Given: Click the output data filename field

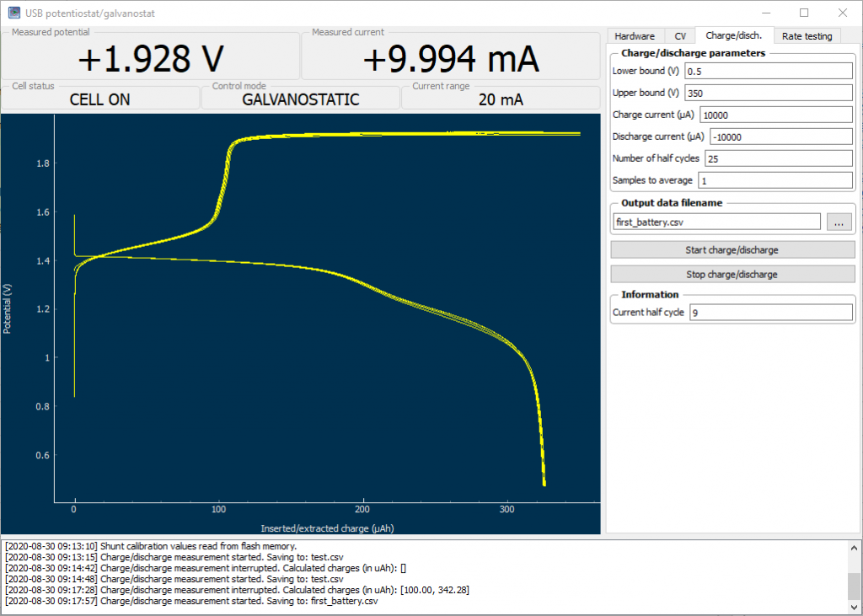Looking at the screenshot, I should 716,222.
